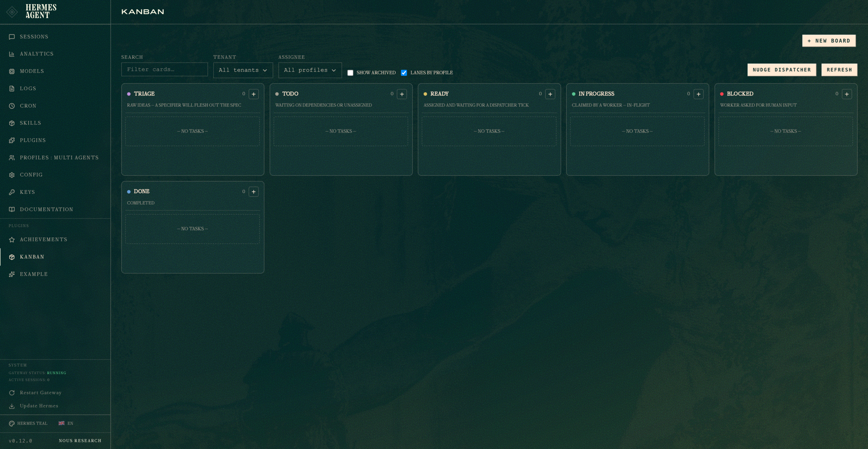Image resolution: width=868 pixels, height=449 pixels.
Task: Create a new board
Action: point(829,41)
